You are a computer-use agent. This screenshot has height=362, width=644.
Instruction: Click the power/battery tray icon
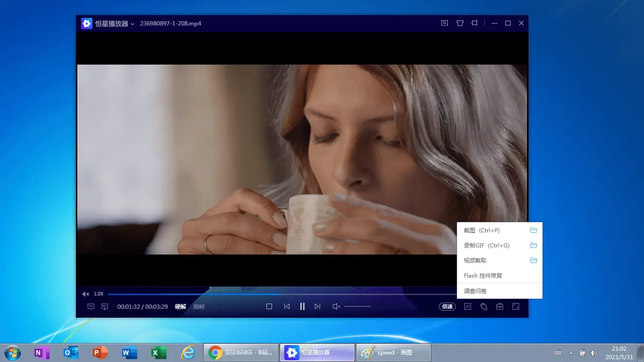[x=583, y=353]
